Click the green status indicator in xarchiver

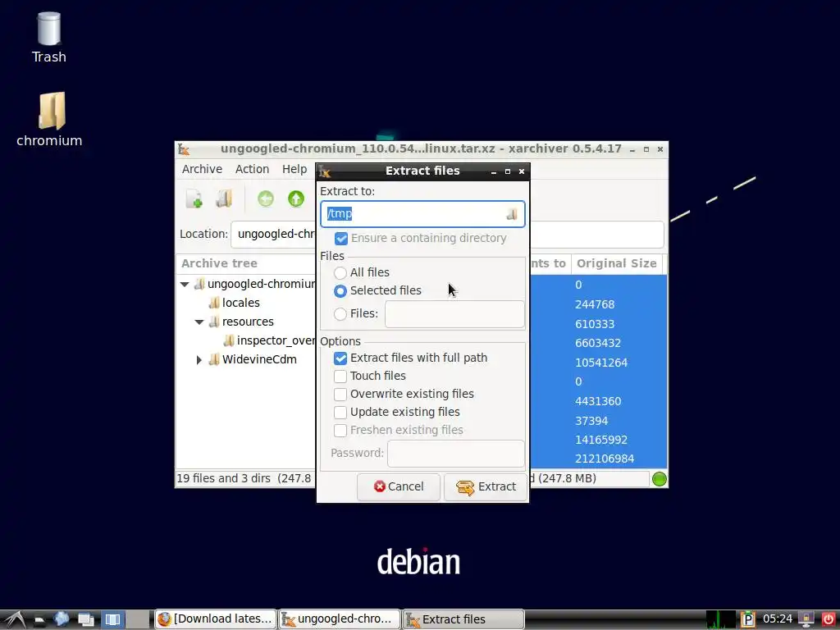tap(660, 479)
